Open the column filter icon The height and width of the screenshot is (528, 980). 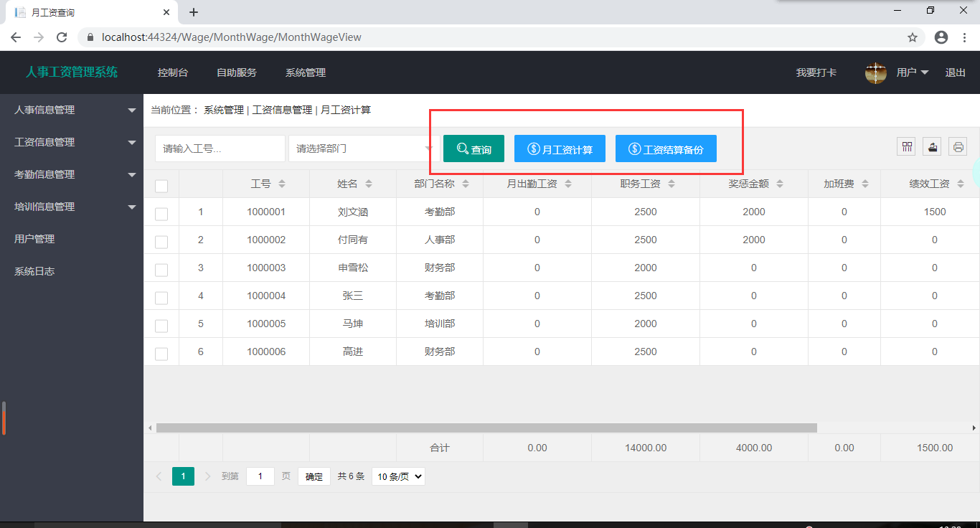point(908,147)
